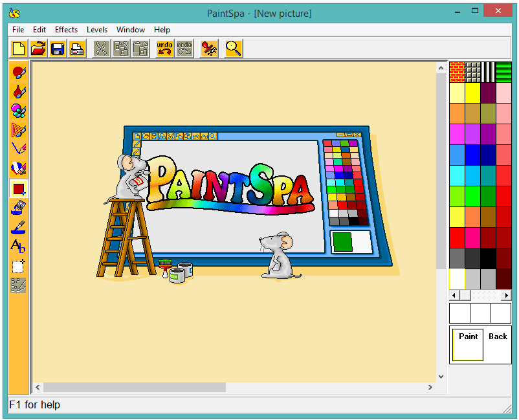This screenshot has width=519, height=420.
Task: Undo the last action
Action: coord(164,49)
